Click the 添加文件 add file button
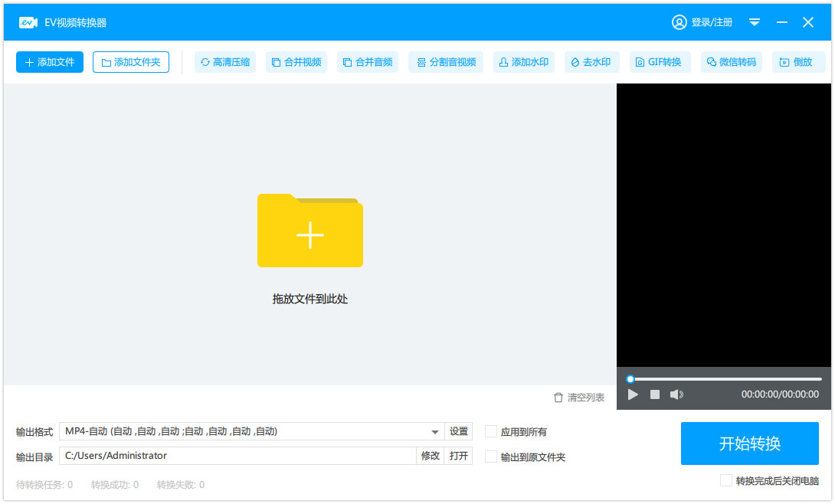Image resolution: width=835 pixels, height=504 pixels. tap(50, 62)
